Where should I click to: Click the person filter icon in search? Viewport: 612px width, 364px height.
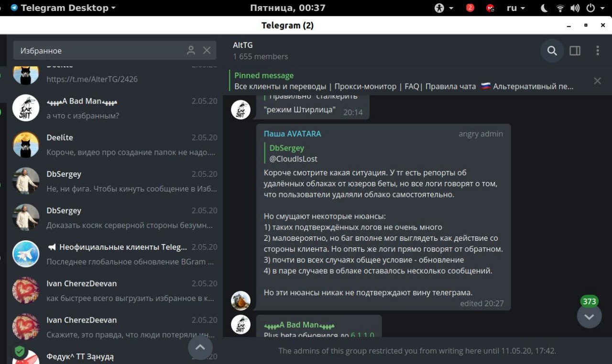coord(191,50)
